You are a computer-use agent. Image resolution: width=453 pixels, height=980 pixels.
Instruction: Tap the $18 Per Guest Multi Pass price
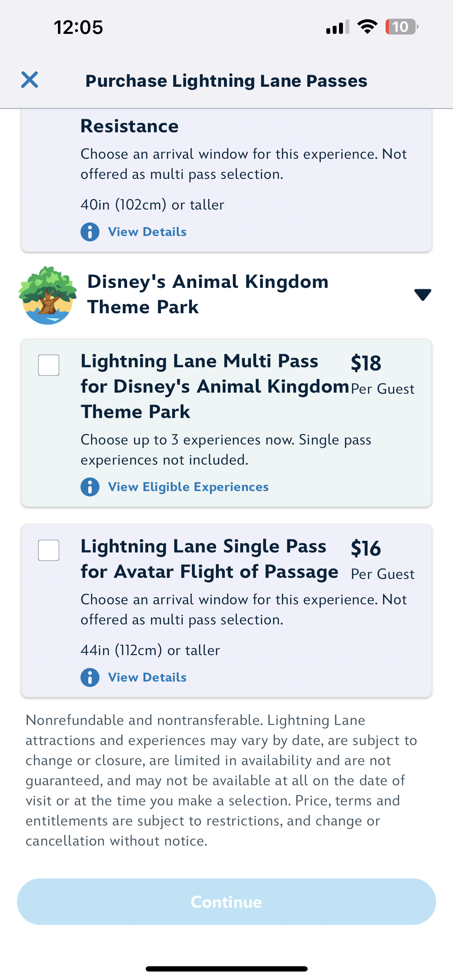pyautogui.click(x=381, y=374)
